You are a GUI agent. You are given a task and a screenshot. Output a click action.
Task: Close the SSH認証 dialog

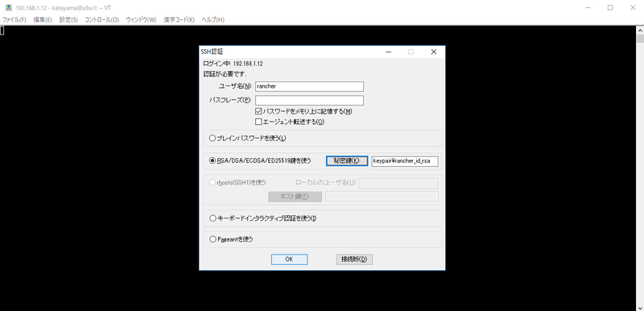[433, 52]
